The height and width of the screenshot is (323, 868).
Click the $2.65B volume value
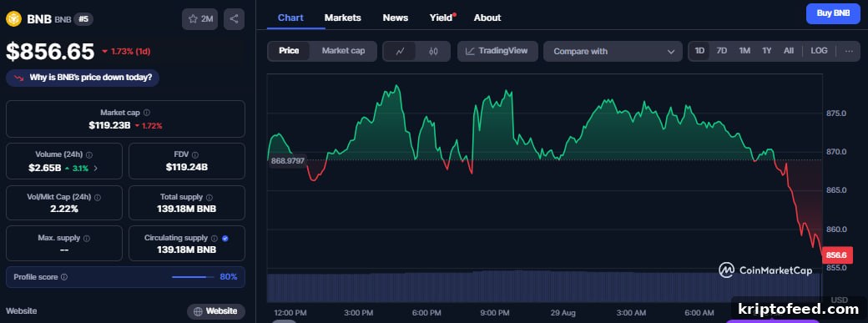45,168
